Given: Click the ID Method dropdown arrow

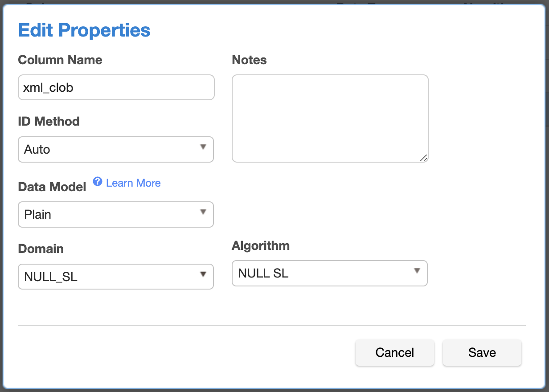Looking at the screenshot, I should 203,147.
